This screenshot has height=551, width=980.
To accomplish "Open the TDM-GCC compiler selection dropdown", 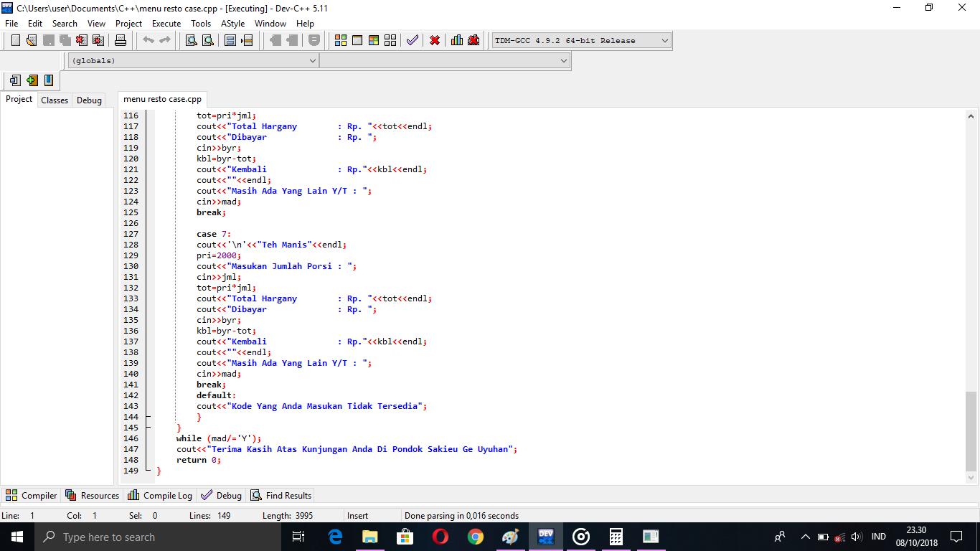I will (664, 40).
